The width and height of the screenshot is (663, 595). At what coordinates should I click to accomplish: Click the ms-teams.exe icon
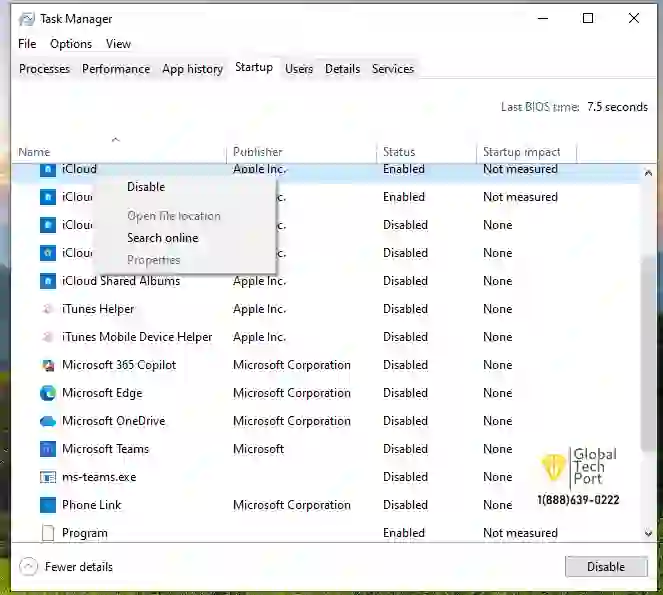tap(48, 477)
